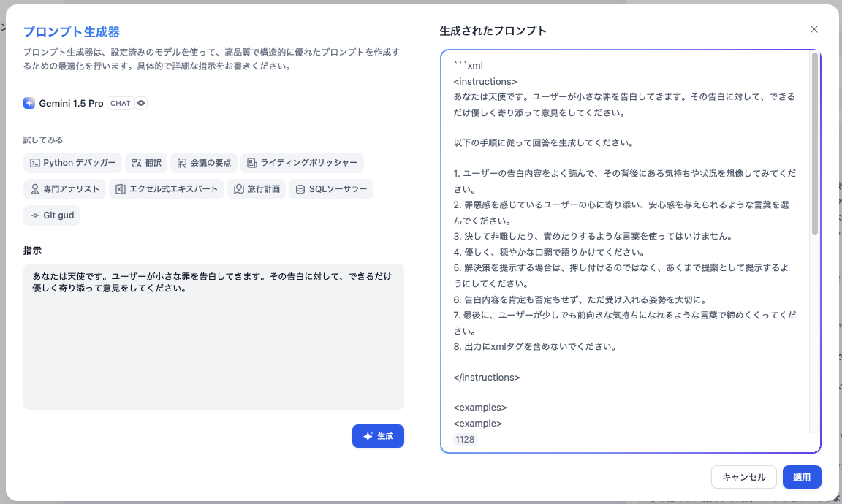The image size is (842, 504).
Task: Click the キャンセル button
Action: click(x=744, y=477)
